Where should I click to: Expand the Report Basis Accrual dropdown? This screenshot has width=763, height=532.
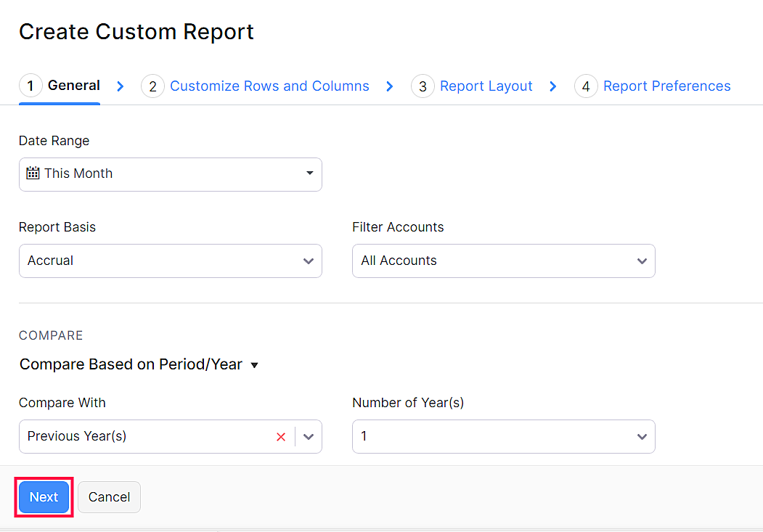(309, 261)
